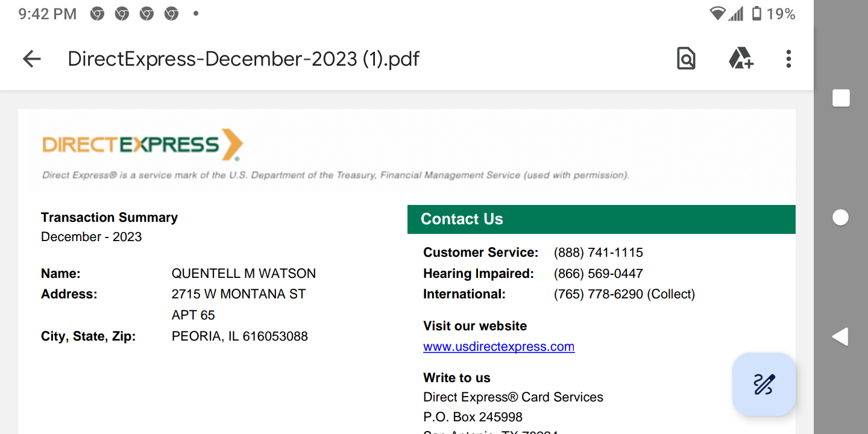Tap the Direct Express logo
Viewport: 868px width, 434px height.
[x=143, y=145]
